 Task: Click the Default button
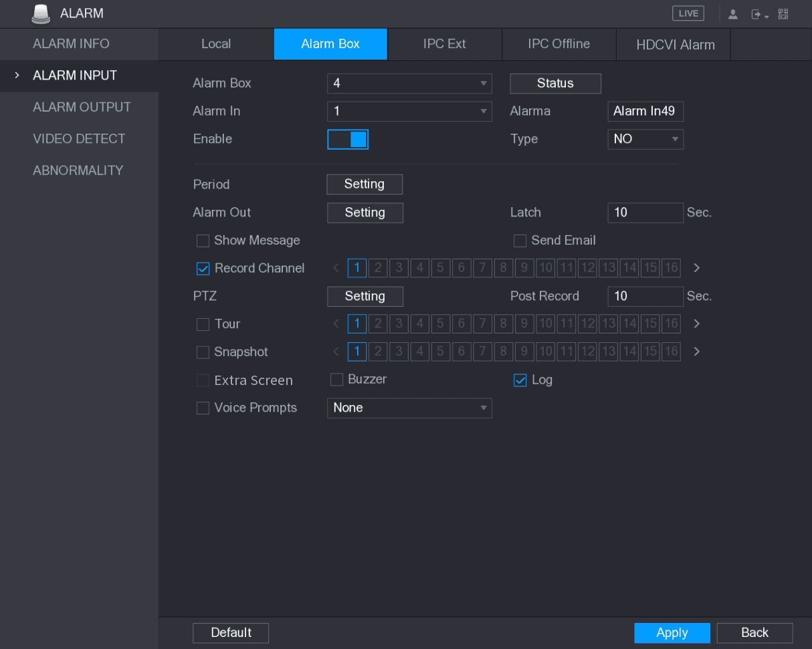[231, 633]
